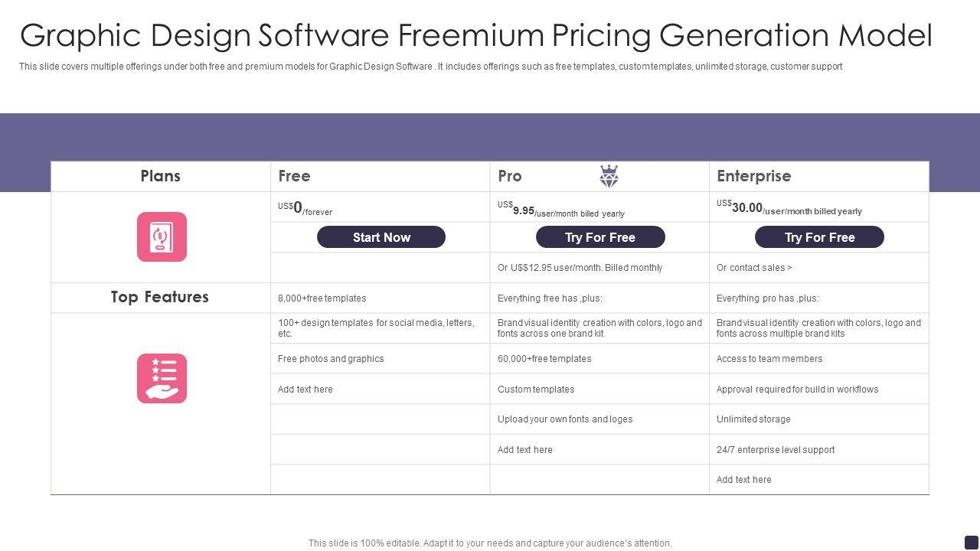Click the '60,000+free templates' cell

point(544,359)
